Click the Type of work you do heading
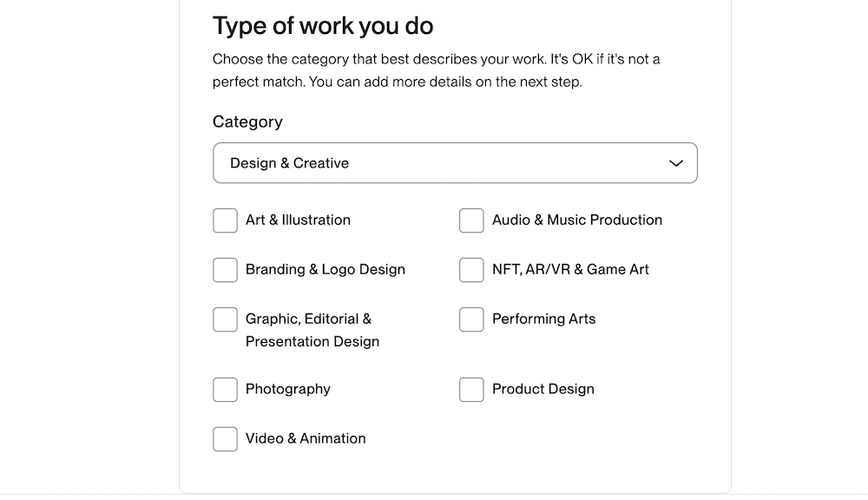Viewport: 868px width, 500px height. (323, 26)
